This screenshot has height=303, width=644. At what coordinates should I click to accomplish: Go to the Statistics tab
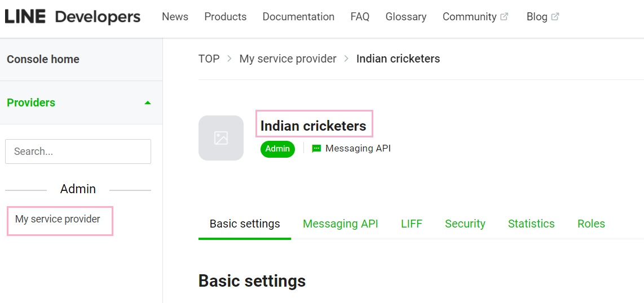(531, 224)
